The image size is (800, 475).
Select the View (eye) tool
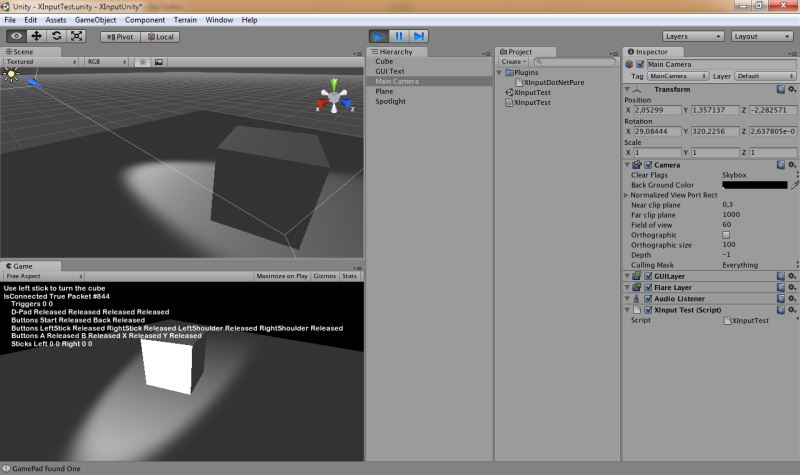tap(16, 36)
